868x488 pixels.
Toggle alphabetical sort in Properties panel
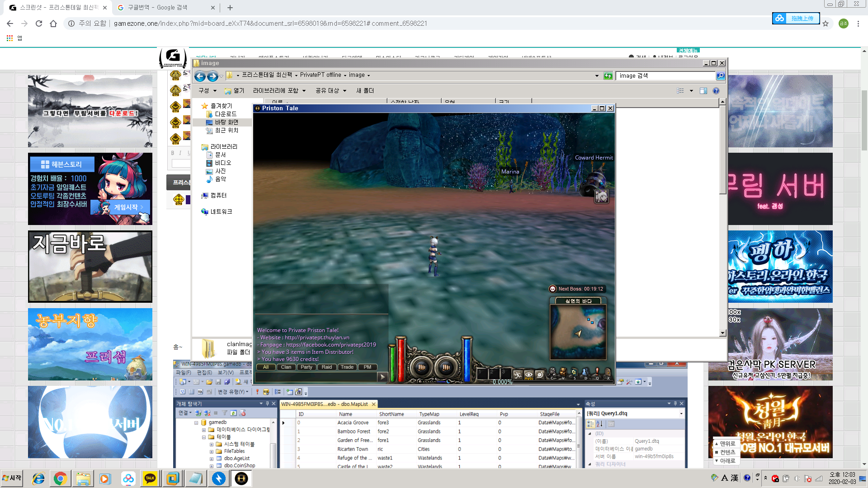click(599, 424)
